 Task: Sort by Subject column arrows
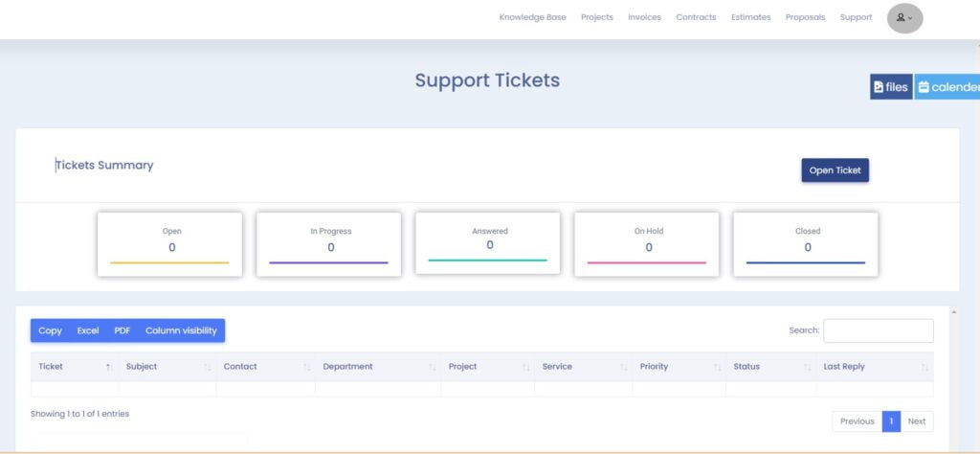click(207, 367)
